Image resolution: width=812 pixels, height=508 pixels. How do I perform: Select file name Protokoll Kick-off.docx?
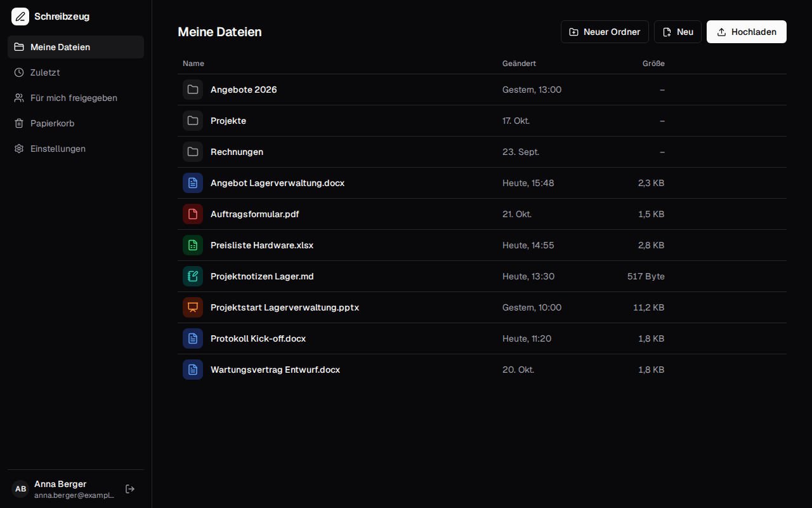coord(258,338)
